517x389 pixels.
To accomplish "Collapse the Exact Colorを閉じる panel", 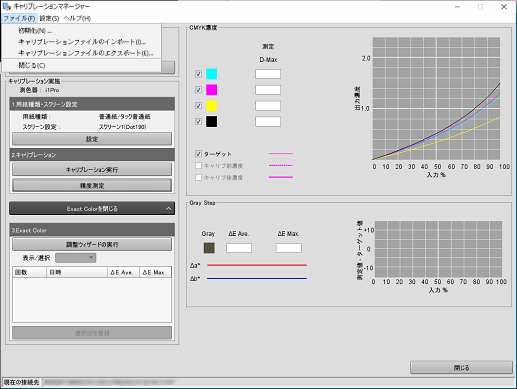I will pos(92,209).
